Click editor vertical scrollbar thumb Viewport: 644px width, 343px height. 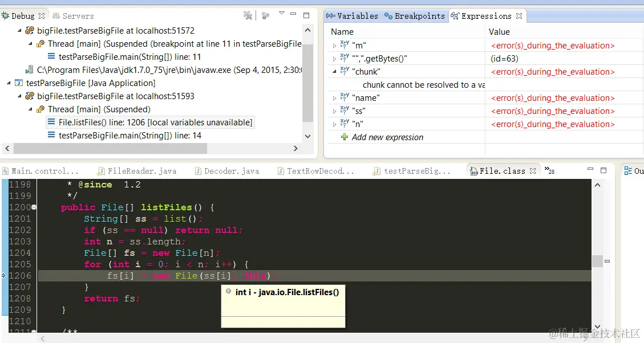pos(598,261)
